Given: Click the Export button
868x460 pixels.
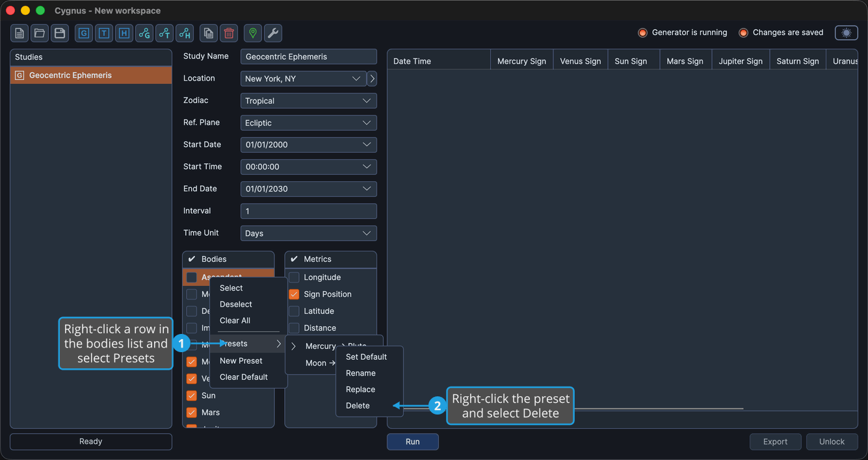Looking at the screenshot, I should 775,442.
